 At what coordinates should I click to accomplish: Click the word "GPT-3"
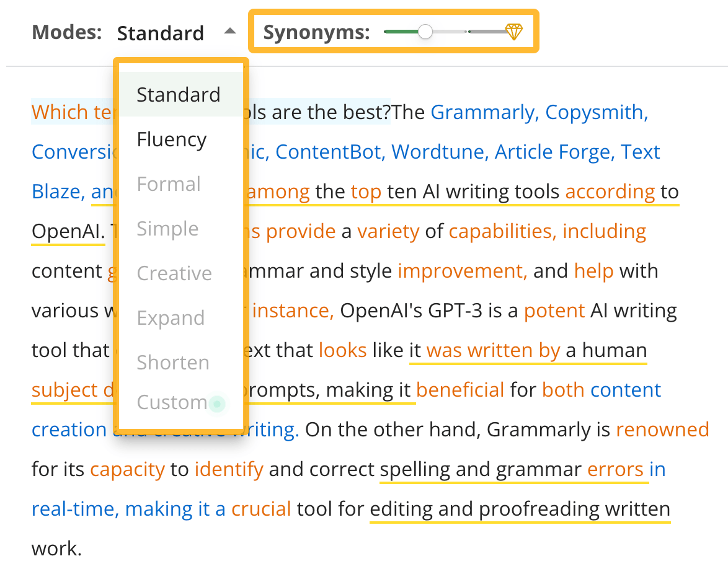click(x=455, y=311)
